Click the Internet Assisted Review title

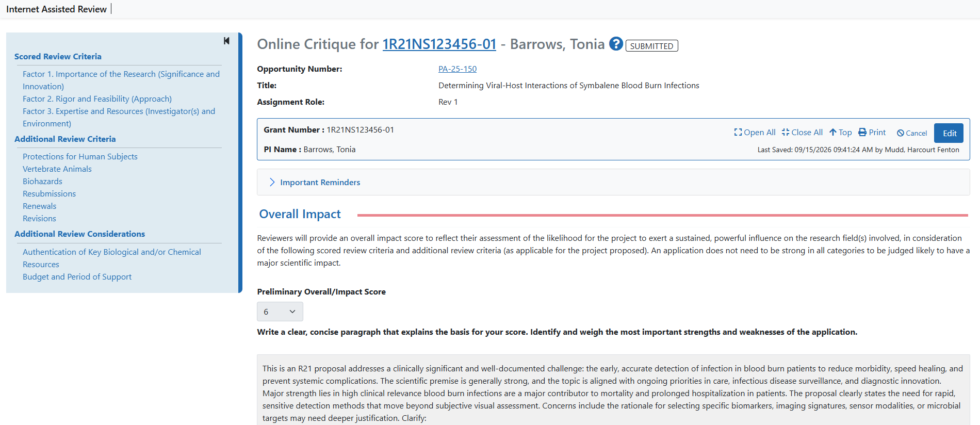56,9
